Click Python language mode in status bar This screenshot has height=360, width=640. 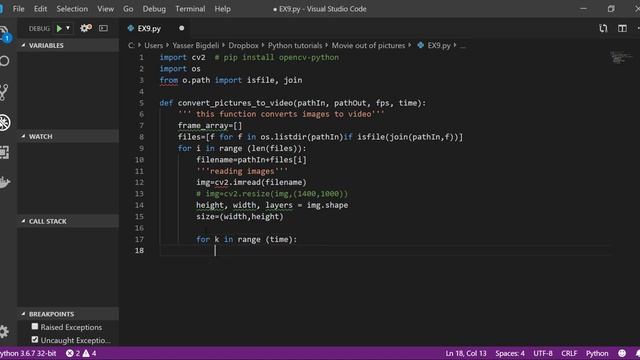coord(597,353)
